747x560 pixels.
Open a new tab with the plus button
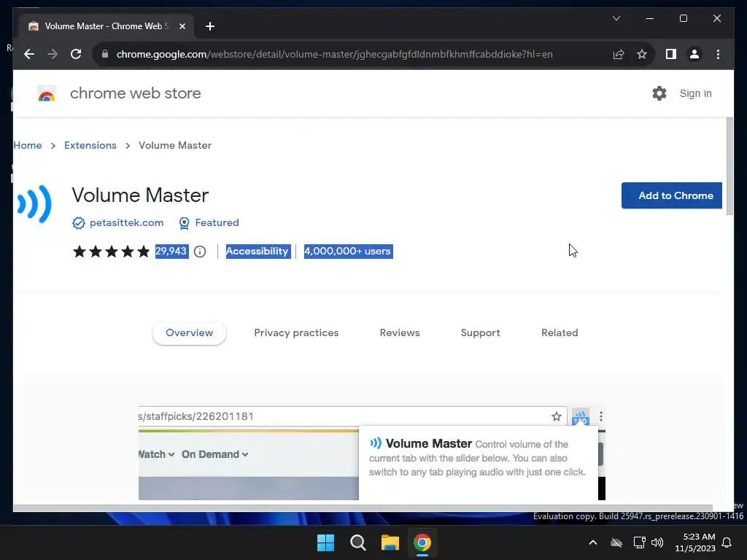pyautogui.click(x=209, y=26)
